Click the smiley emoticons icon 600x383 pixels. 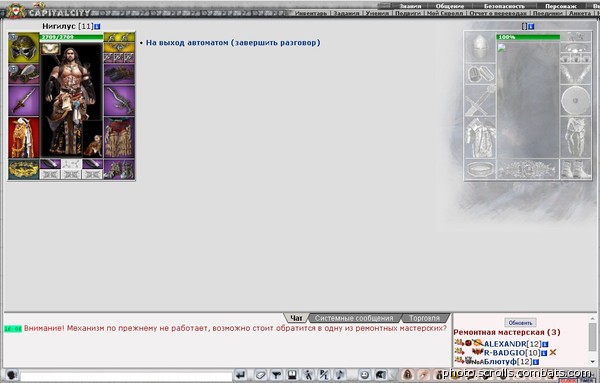[x=364, y=375]
